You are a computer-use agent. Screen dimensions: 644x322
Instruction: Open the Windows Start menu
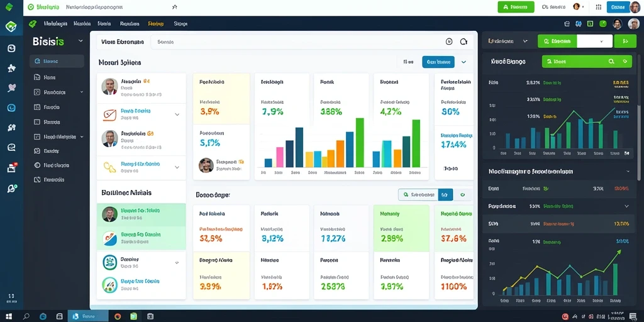(9, 316)
